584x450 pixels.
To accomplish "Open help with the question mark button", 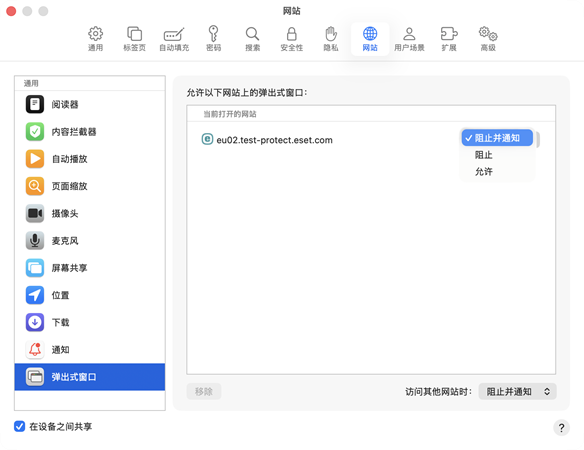I will pyautogui.click(x=561, y=428).
